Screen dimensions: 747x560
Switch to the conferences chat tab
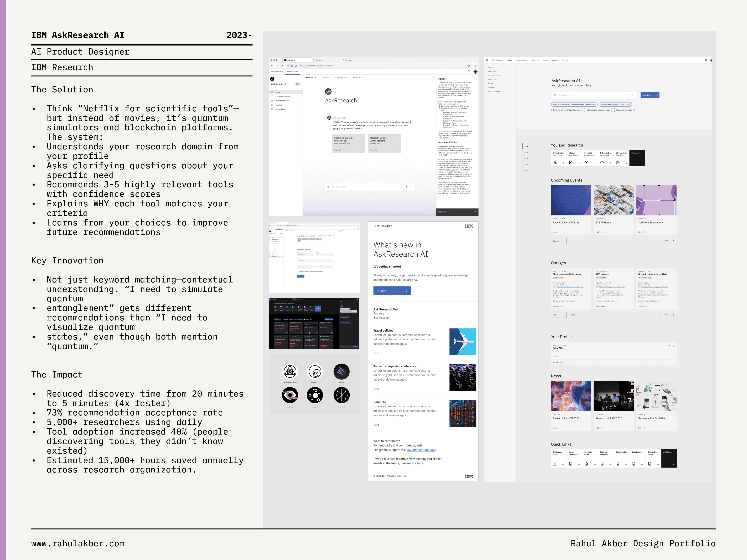coord(340,77)
